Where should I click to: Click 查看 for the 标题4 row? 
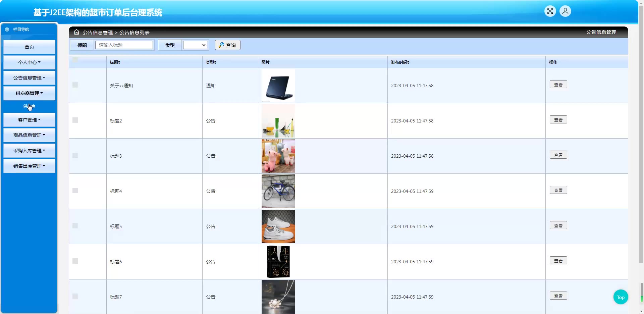(x=558, y=190)
